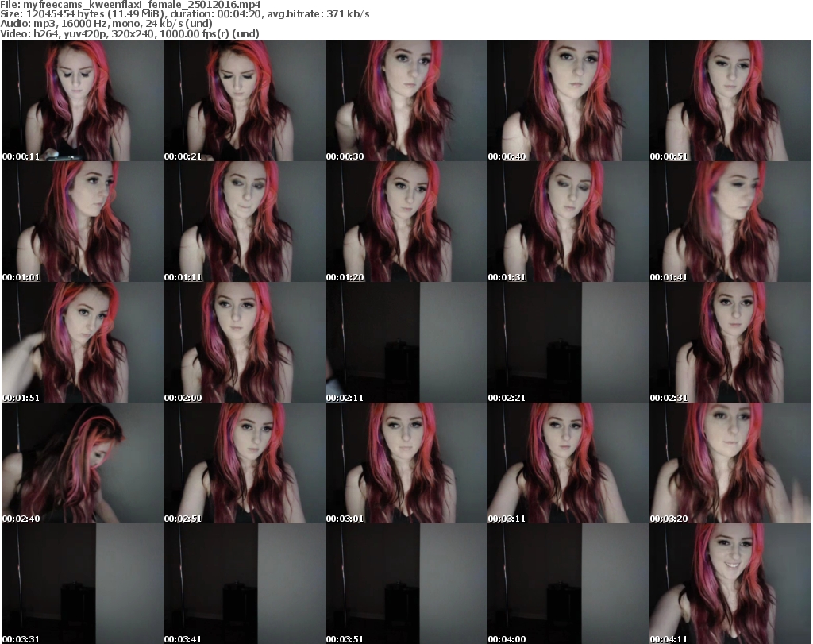The width and height of the screenshot is (813, 644).
Task: Click the Audio: mp3 info line
Action: [x=106, y=24]
